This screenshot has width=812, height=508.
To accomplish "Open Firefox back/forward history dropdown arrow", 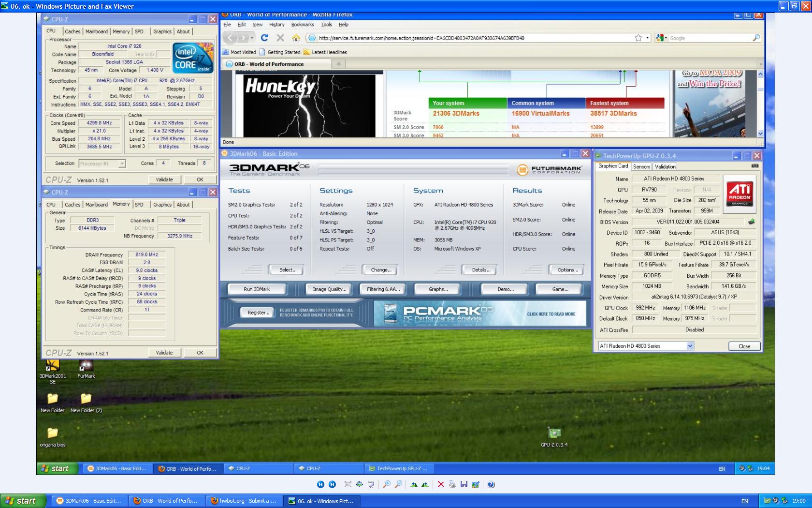I will point(252,38).
